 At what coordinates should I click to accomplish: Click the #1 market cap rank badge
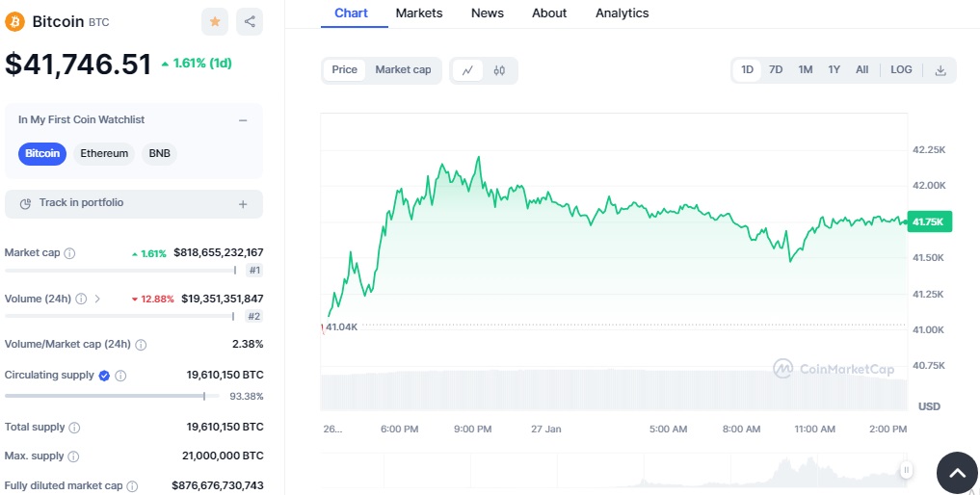(254, 271)
